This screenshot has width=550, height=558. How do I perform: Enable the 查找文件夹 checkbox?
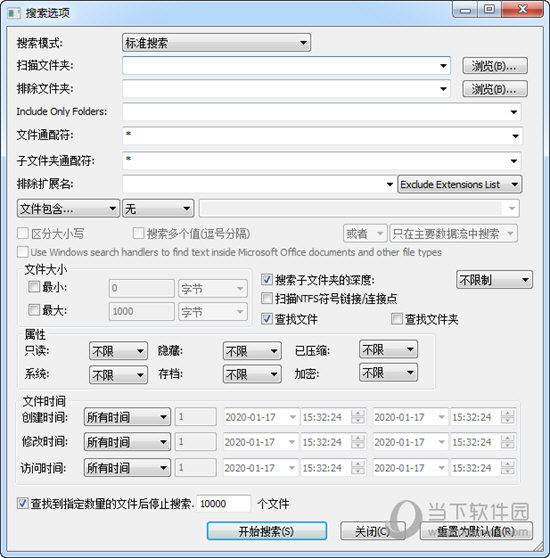tap(397, 319)
